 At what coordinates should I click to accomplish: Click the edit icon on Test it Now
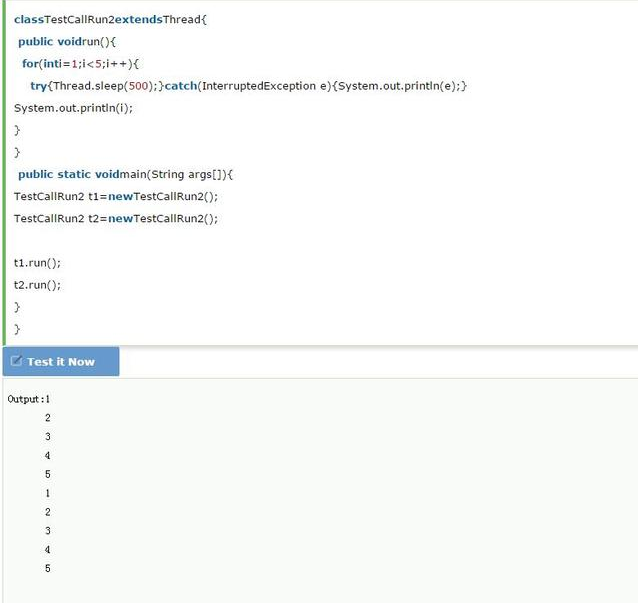(x=16, y=361)
